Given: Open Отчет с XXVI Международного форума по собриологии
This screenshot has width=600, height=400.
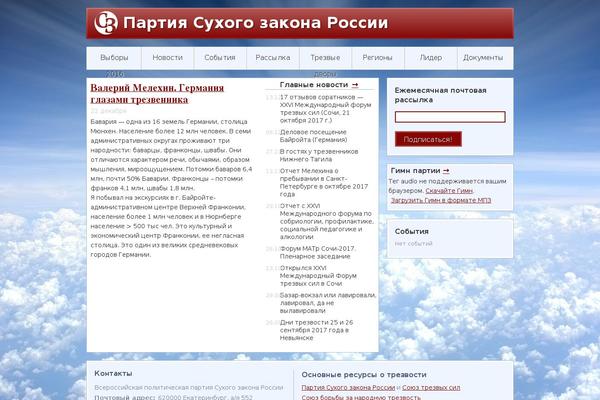Looking at the screenshot, I should (326, 221).
